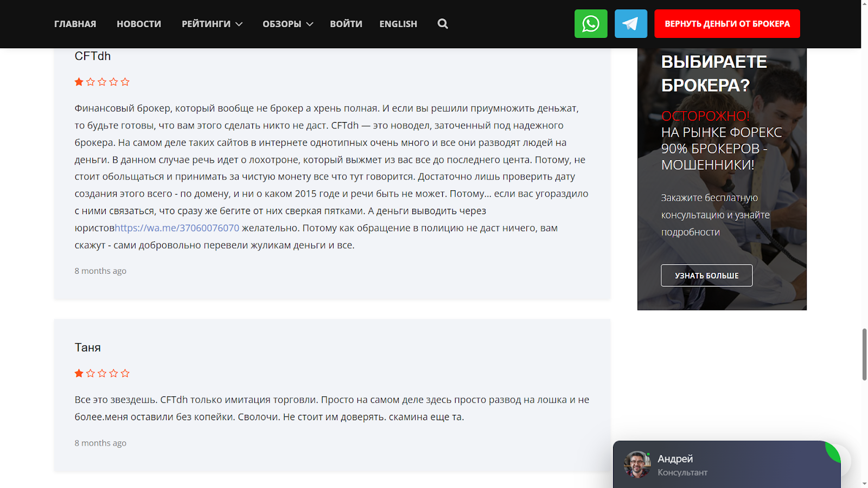
Task: Expand the РЕЙТИНГИ dropdown menu
Action: [212, 24]
